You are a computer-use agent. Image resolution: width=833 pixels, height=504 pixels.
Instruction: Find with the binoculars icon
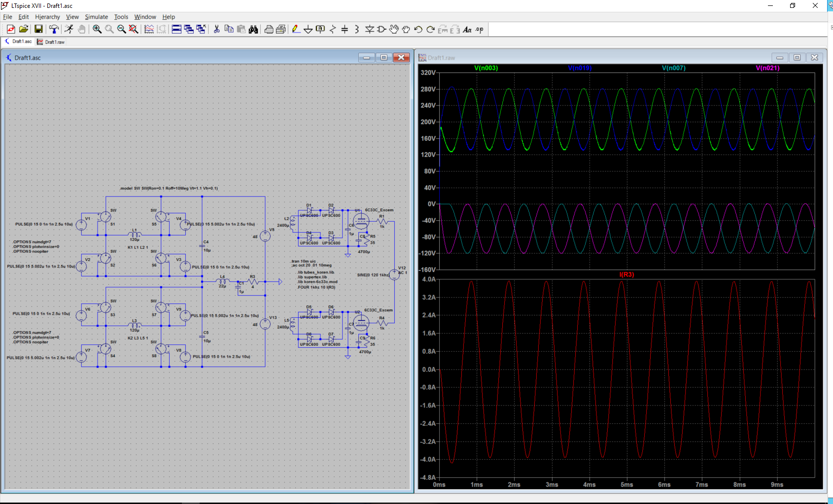(253, 30)
